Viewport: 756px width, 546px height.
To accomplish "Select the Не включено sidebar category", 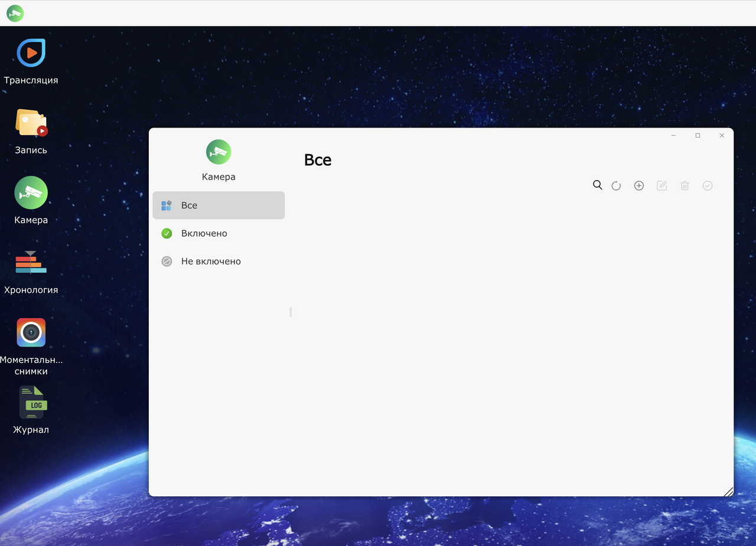I will click(x=219, y=261).
